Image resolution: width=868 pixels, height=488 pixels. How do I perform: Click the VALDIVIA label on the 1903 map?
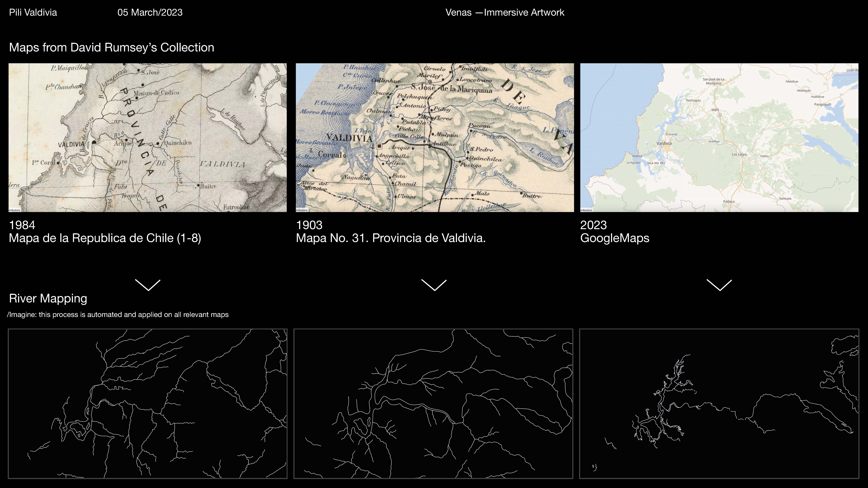pyautogui.click(x=349, y=138)
